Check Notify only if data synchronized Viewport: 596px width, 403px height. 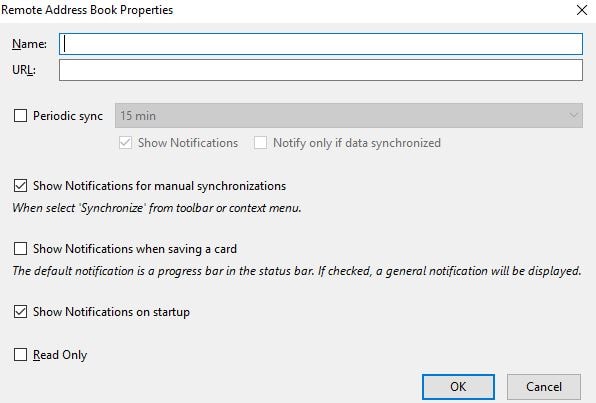click(x=260, y=143)
